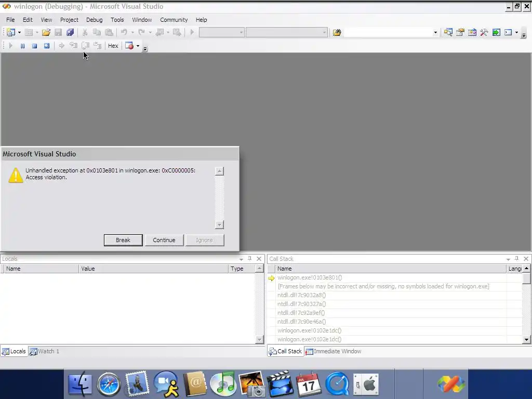Click Locals scrollbar up arrow
The height and width of the screenshot is (399, 532).
pos(259,269)
